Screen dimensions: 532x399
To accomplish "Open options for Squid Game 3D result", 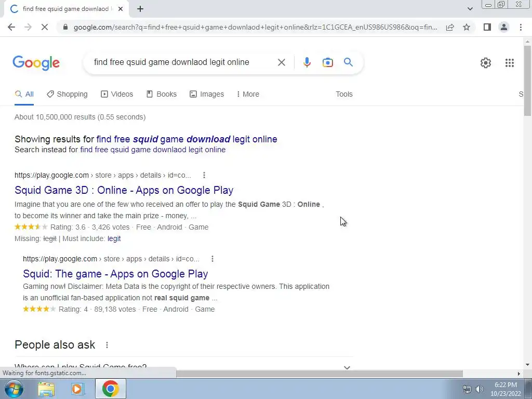I will click(204, 175).
